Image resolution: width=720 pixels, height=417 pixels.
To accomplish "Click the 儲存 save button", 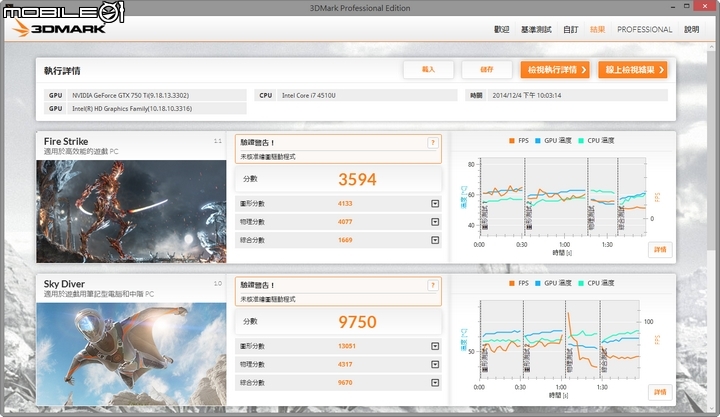I will (x=487, y=69).
